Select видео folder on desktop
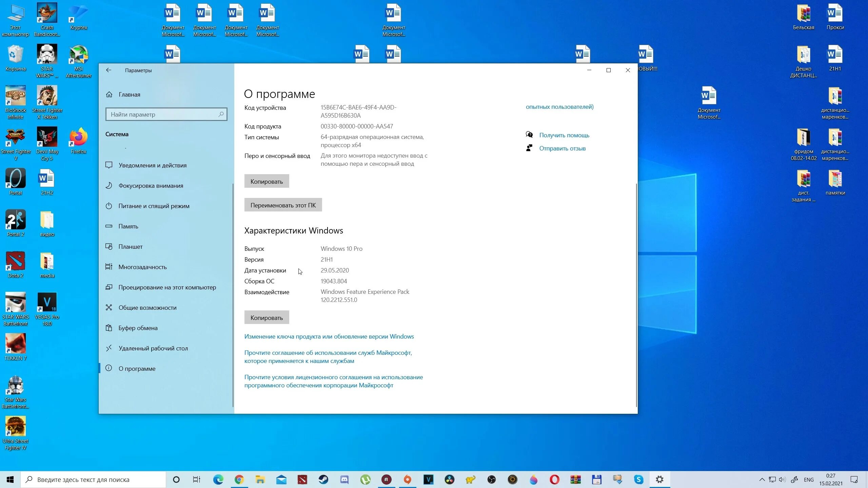The height and width of the screenshot is (488, 868). 47,223
